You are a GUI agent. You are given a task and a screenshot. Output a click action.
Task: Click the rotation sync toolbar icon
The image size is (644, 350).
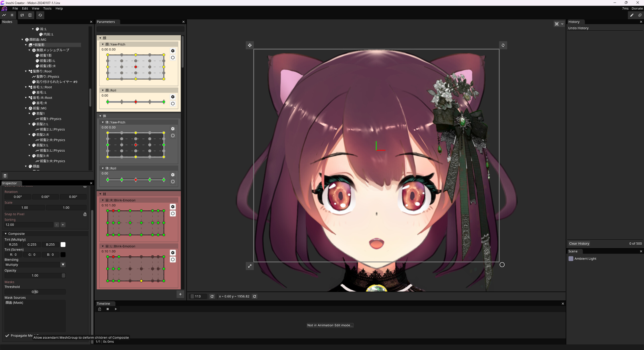22,15
